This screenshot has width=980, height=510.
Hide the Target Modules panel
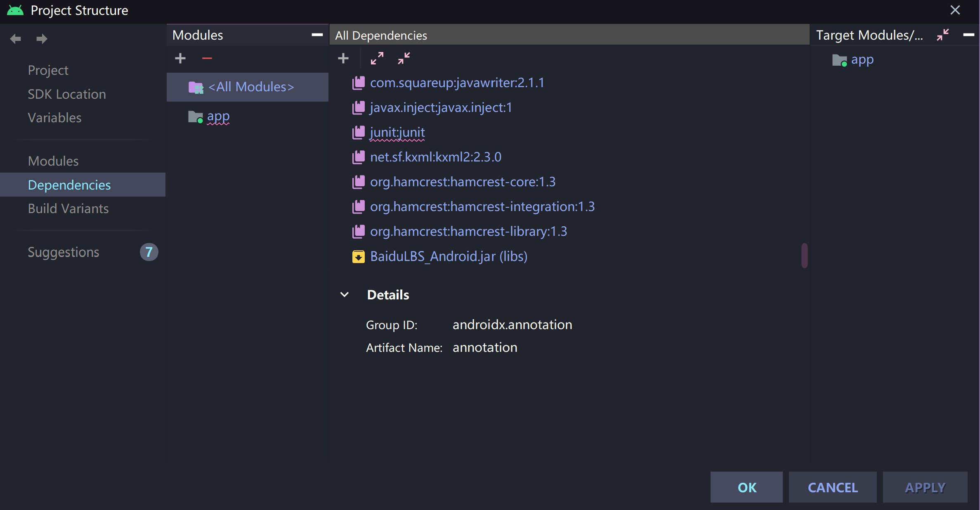(968, 35)
